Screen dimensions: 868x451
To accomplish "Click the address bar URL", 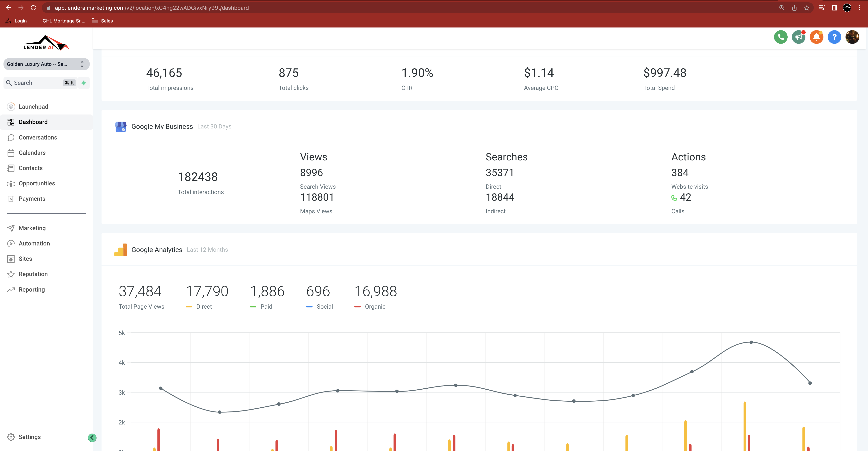I will coord(152,8).
